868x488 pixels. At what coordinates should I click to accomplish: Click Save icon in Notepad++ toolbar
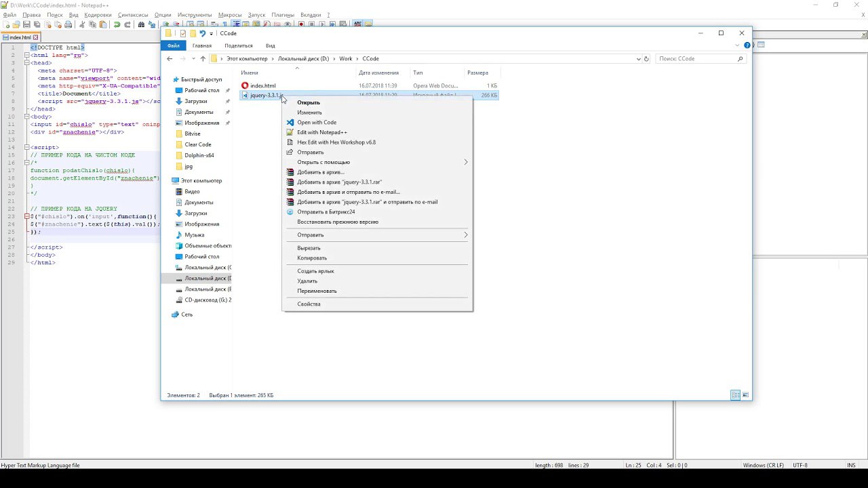point(26,24)
